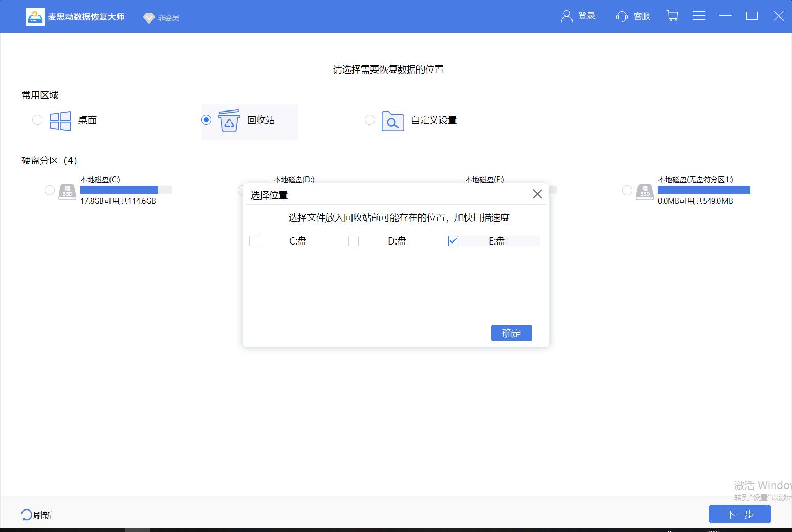Select the 桌面 radio button
Image resolution: width=792 pixels, height=532 pixels.
click(37, 120)
